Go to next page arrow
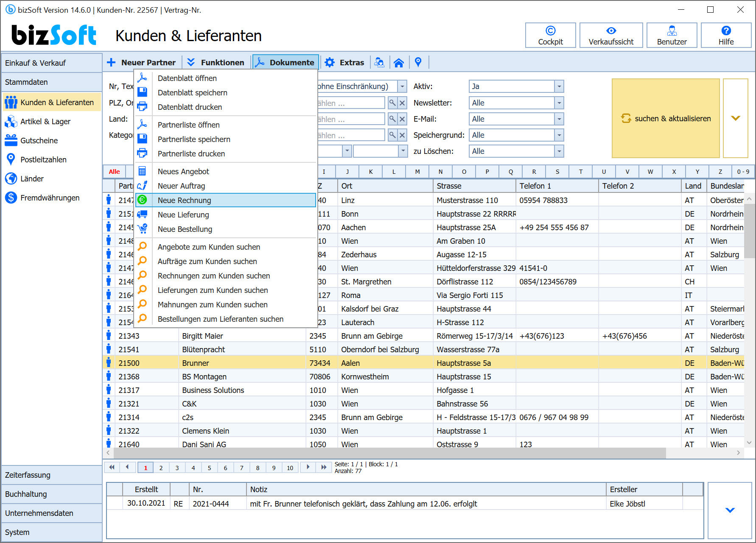This screenshot has height=543, width=756. (308, 468)
